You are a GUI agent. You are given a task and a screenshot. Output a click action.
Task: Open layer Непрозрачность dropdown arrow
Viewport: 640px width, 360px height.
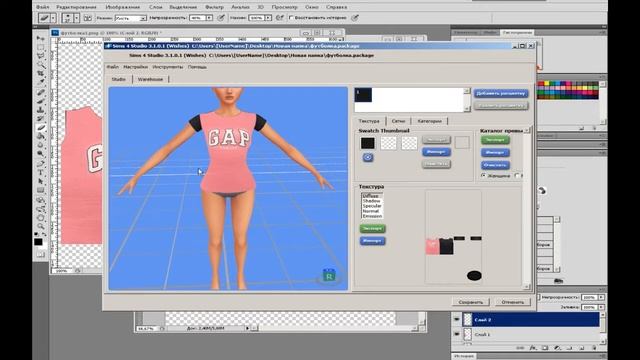(x=601, y=298)
